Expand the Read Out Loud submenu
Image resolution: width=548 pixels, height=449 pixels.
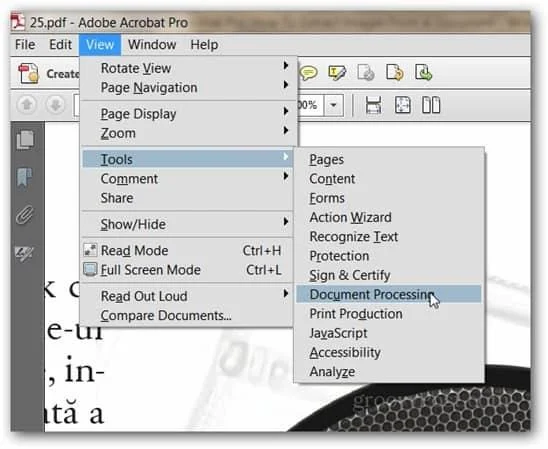coord(286,293)
